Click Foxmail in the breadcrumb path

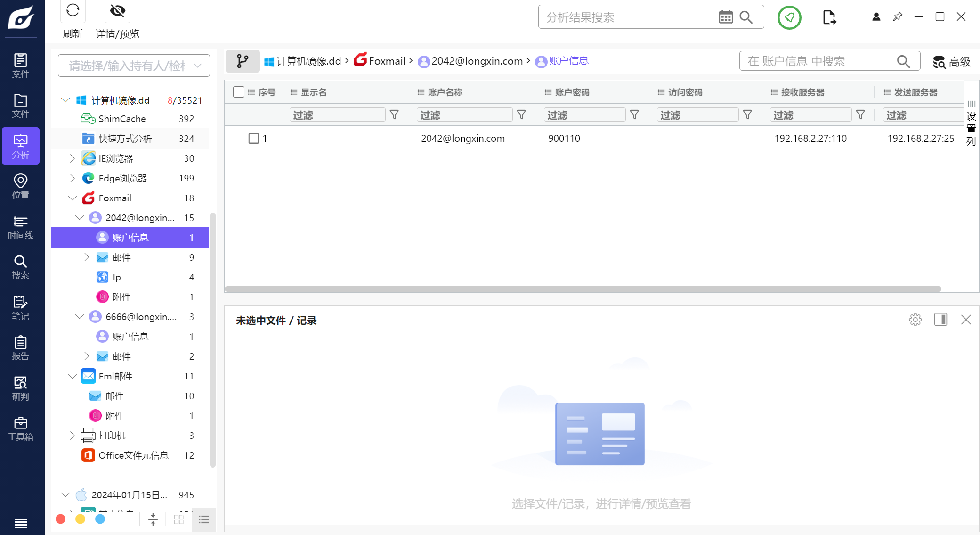point(387,61)
